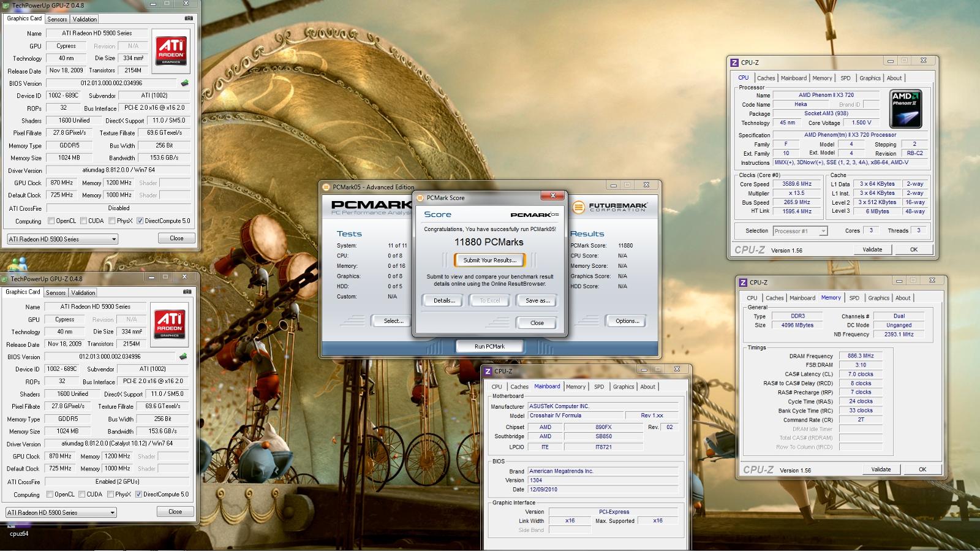Click ATI Radeon logo in upper GPU-Z window
980x551 pixels.
pyautogui.click(x=171, y=50)
